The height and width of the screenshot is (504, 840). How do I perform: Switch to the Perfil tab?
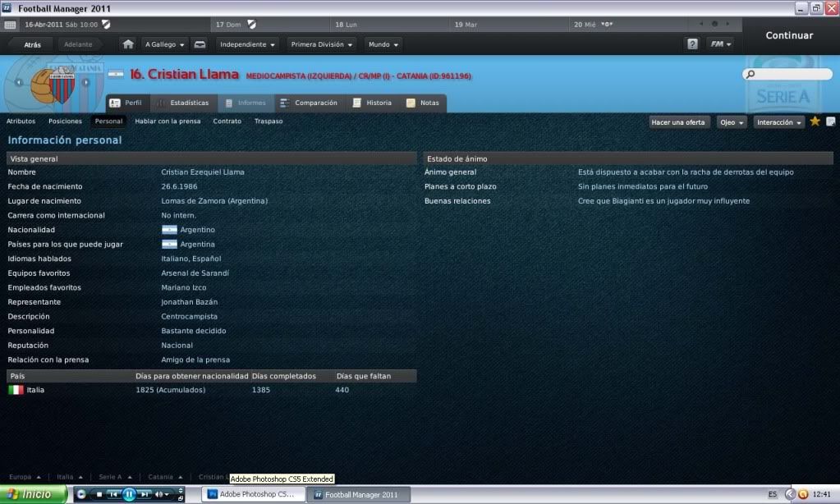(126, 103)
